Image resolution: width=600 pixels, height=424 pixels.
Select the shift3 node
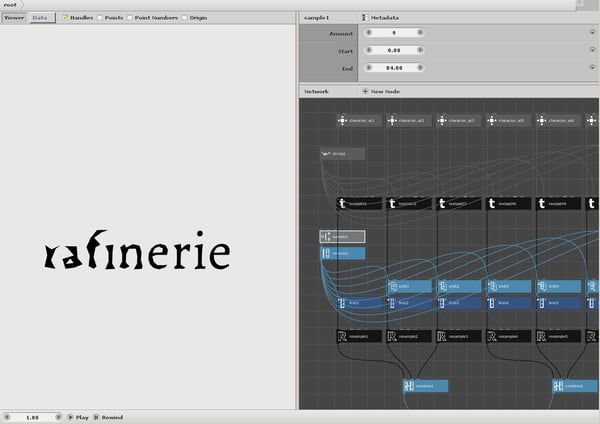508,286
